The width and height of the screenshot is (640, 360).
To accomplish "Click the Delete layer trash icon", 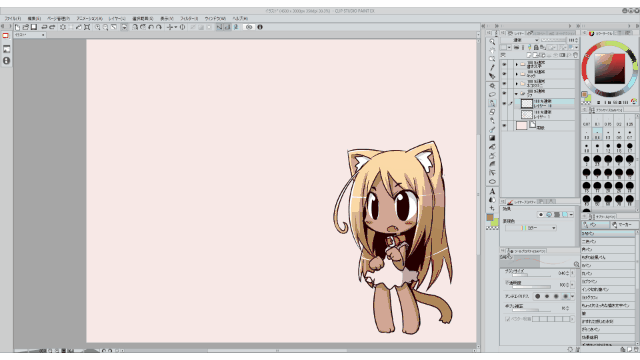I will tap(576, 55).
